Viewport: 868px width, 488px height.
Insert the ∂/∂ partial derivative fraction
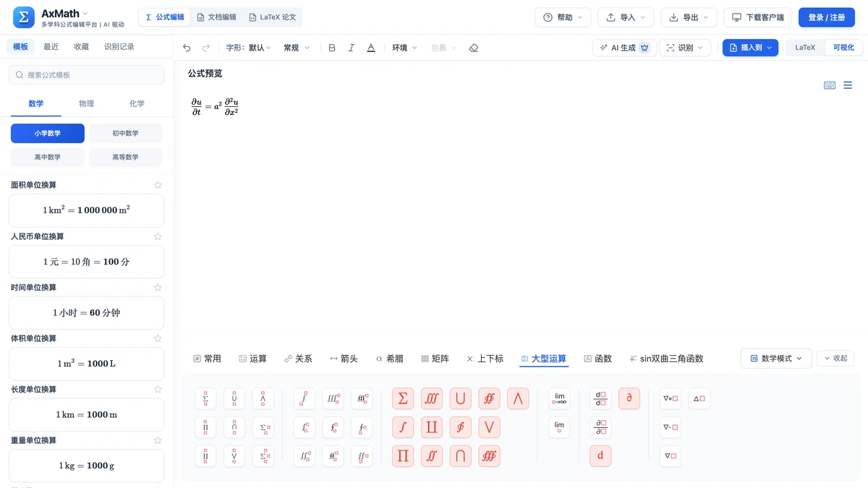[x=600, y=427]
